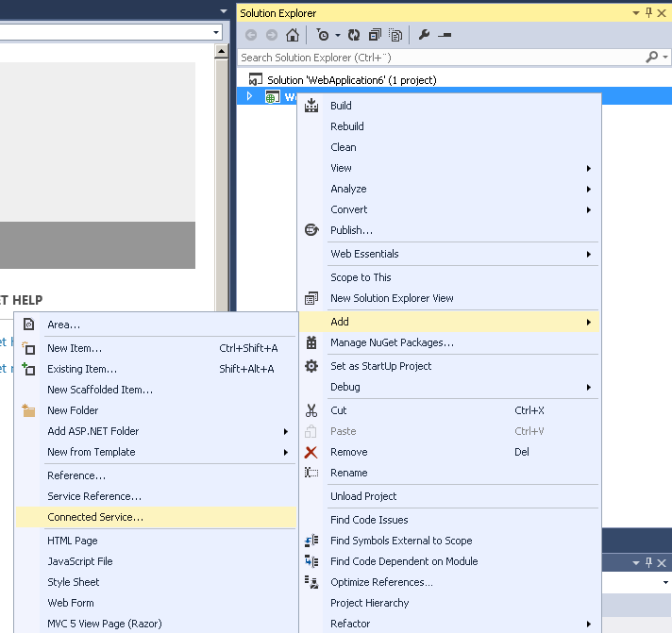Select the Solution 'WebApplication6' node
This screenshot has width=672, height=633.
(x=351, y=80)
